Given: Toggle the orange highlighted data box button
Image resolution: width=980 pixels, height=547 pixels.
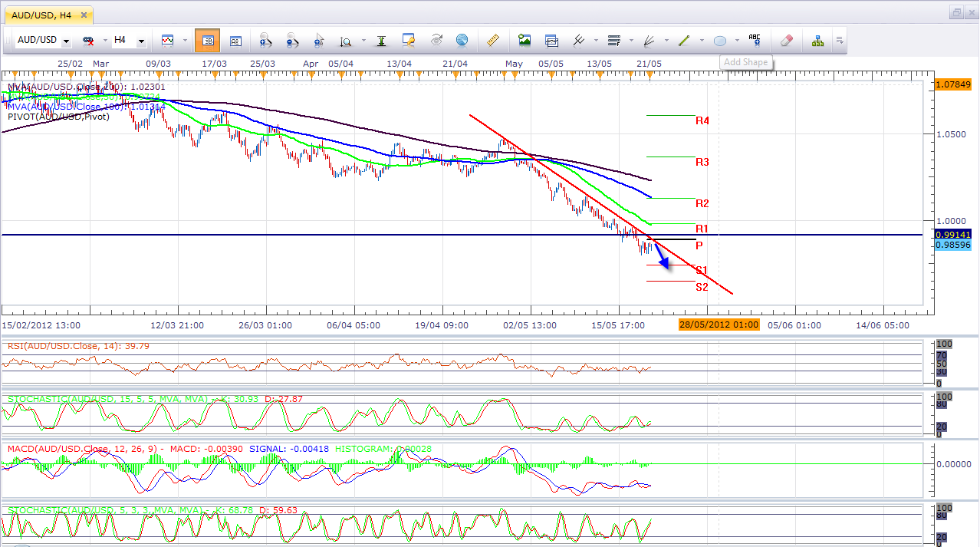Looking at the screenshot, I should click(x=207, y=40).
